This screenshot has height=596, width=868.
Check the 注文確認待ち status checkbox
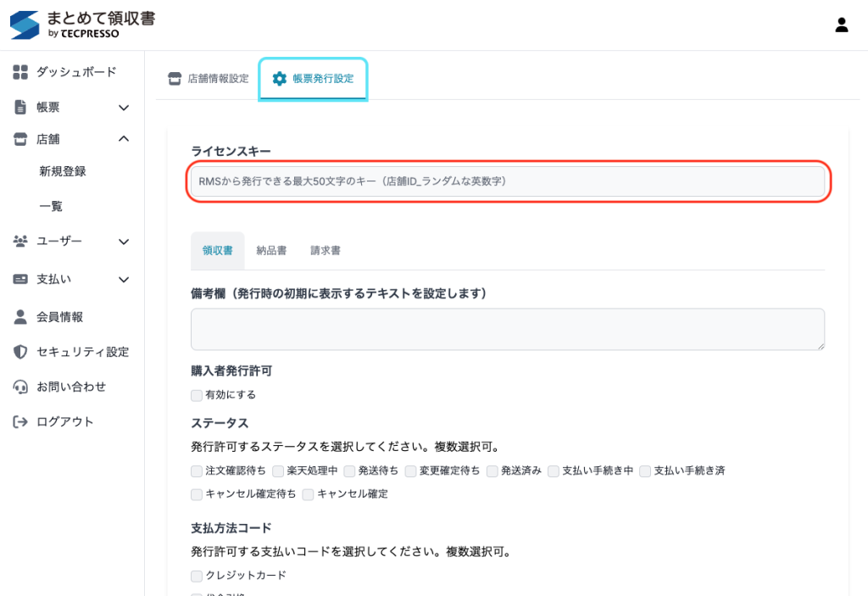coord(197,471)
